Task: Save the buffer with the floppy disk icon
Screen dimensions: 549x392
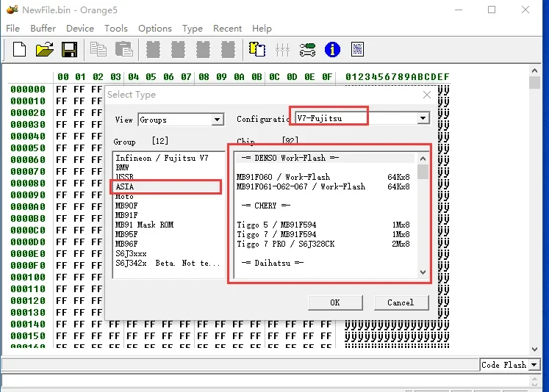Action: coord(69,49)
